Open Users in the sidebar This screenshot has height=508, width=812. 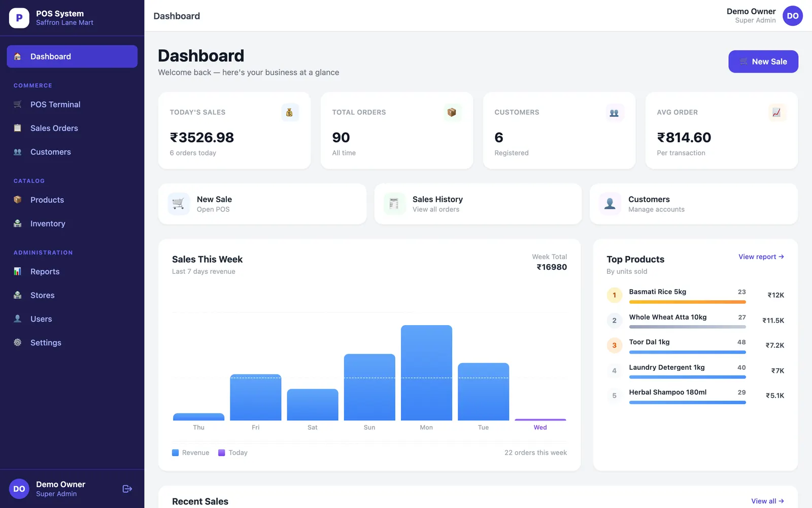click(72, 319)
